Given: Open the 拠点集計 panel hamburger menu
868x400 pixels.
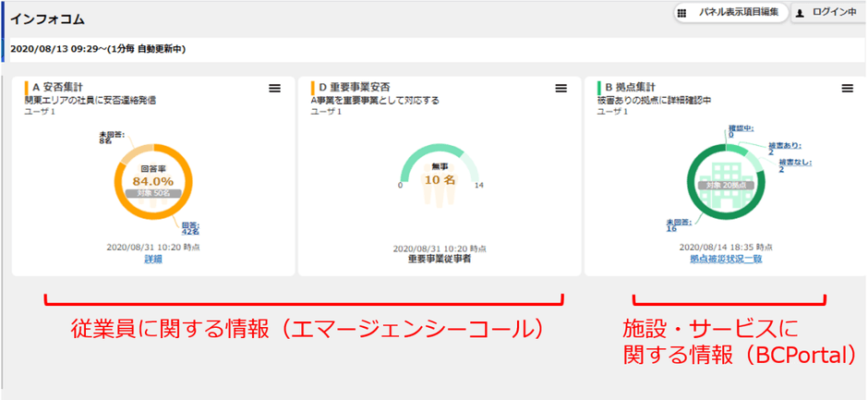Looking at the screenshot, I should click(x=847, y=88).
